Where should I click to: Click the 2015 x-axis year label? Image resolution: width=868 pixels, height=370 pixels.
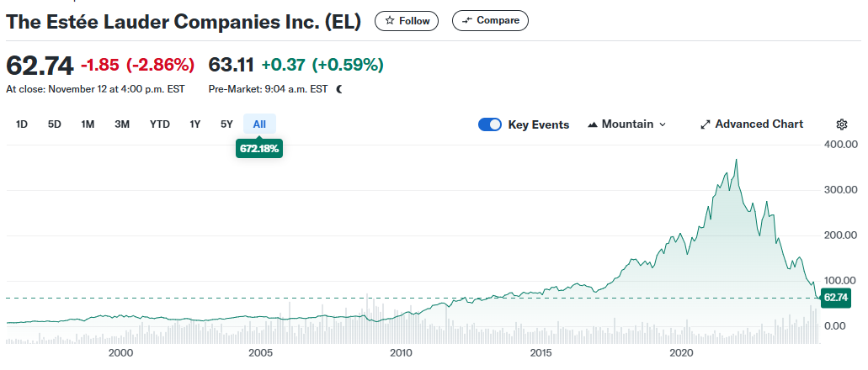[541, 353]
